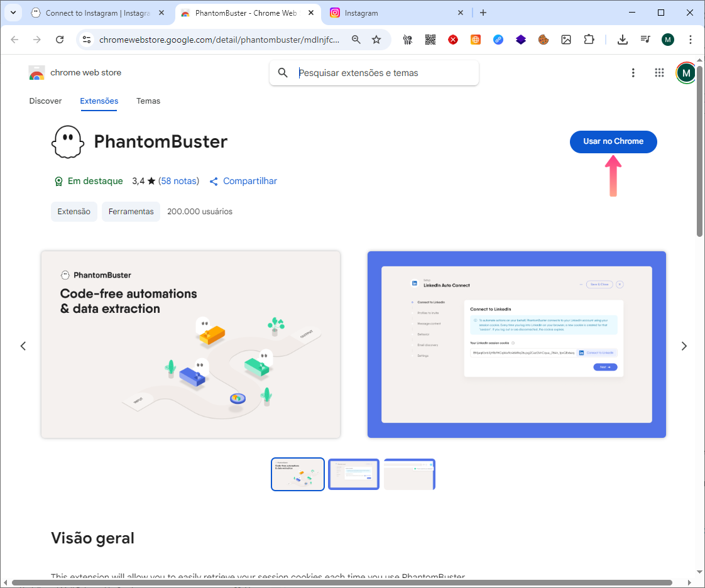
Task: Open the Chrome three-dot menu
Action: (x=690, y=40)
